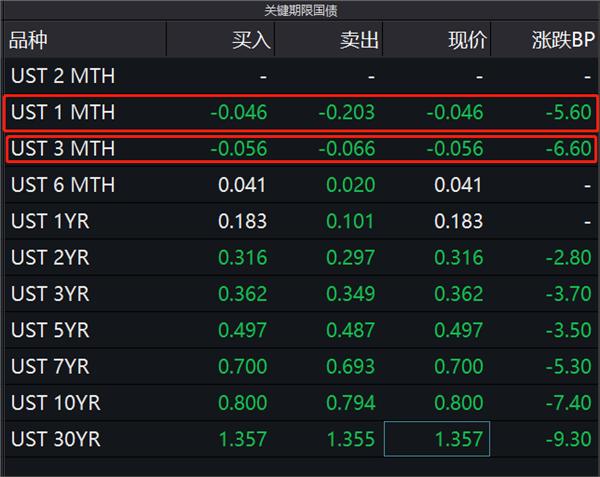Click UST 3YR change value -3.70
This screenshot has height=477, width=600.
(x=569, y=294)
